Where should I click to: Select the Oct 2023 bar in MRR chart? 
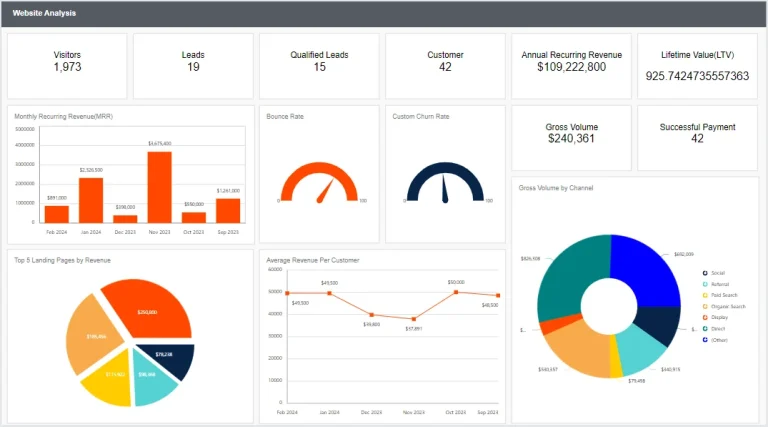coord(194,218)
